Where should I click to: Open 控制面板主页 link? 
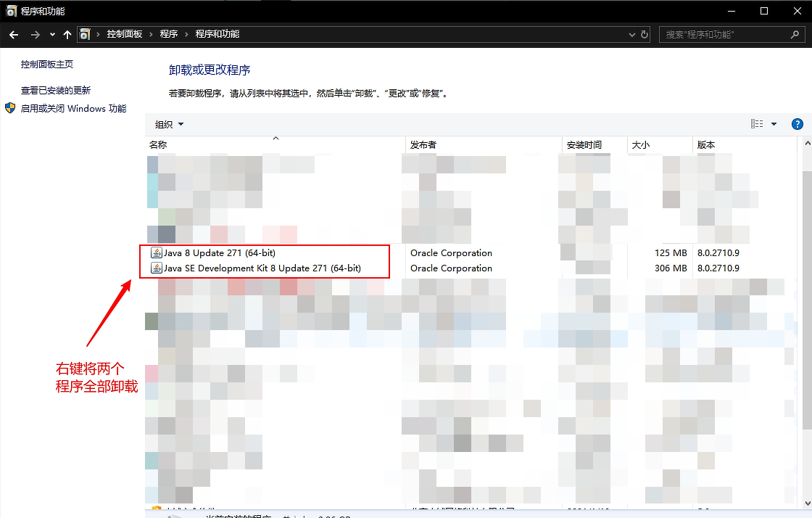[x=47, y=65]
